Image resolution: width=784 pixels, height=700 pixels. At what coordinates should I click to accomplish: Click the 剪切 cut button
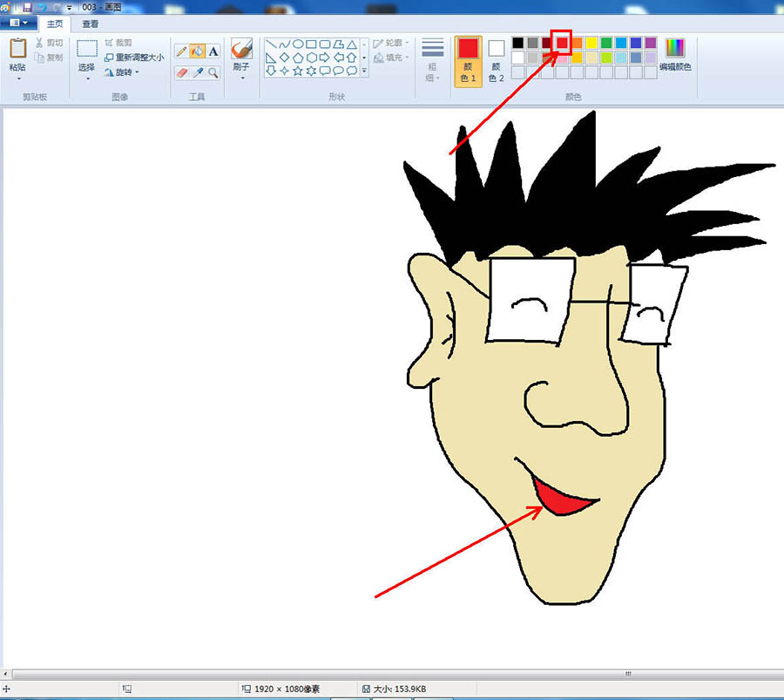pos(49,43)
